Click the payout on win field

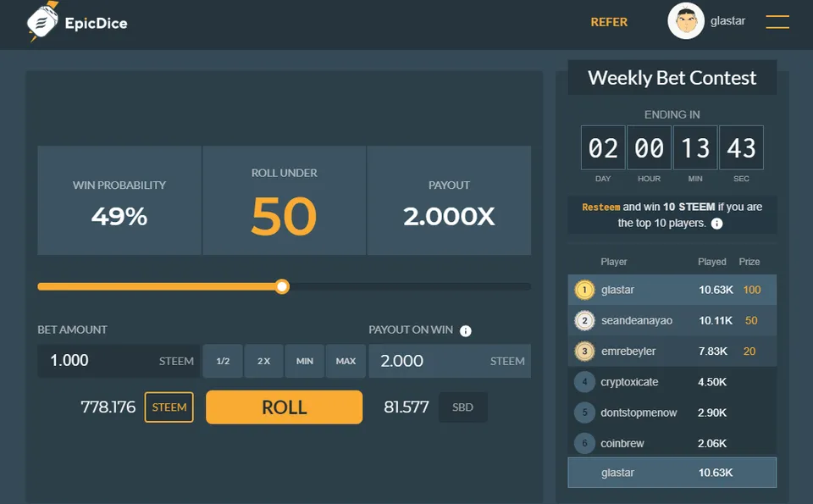pos(450,361)
